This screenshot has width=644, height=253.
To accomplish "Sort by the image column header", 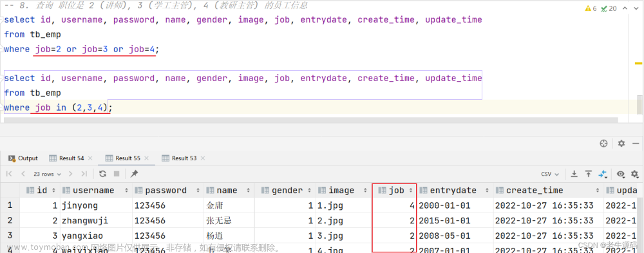I will pos(344,190).
